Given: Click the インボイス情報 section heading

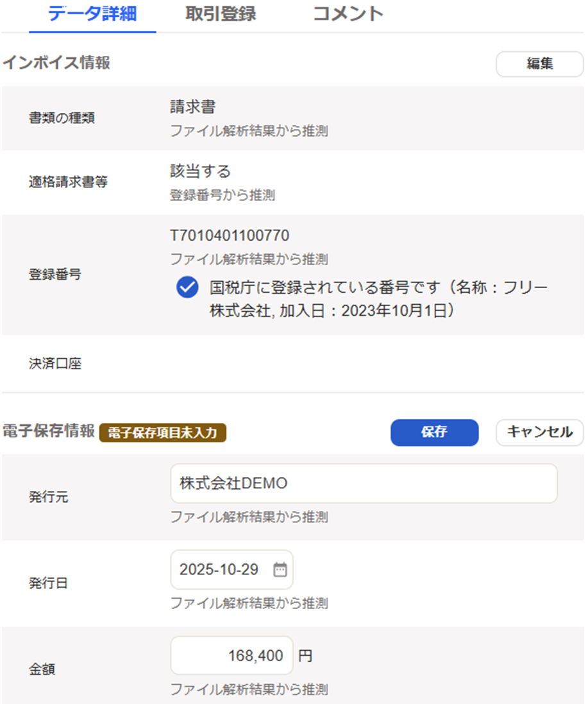Looking at the screenshot, I should tap(56, 63).
